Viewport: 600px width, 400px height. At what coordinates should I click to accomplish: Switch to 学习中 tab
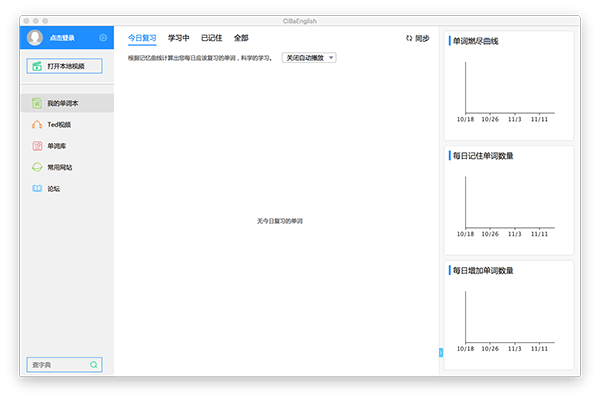(x=178, y=38)
